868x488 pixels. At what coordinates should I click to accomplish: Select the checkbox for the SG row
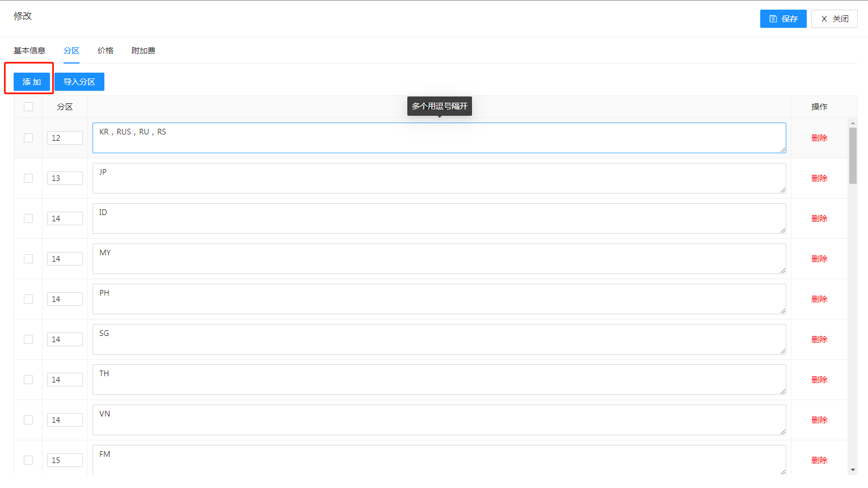[28, 339]
